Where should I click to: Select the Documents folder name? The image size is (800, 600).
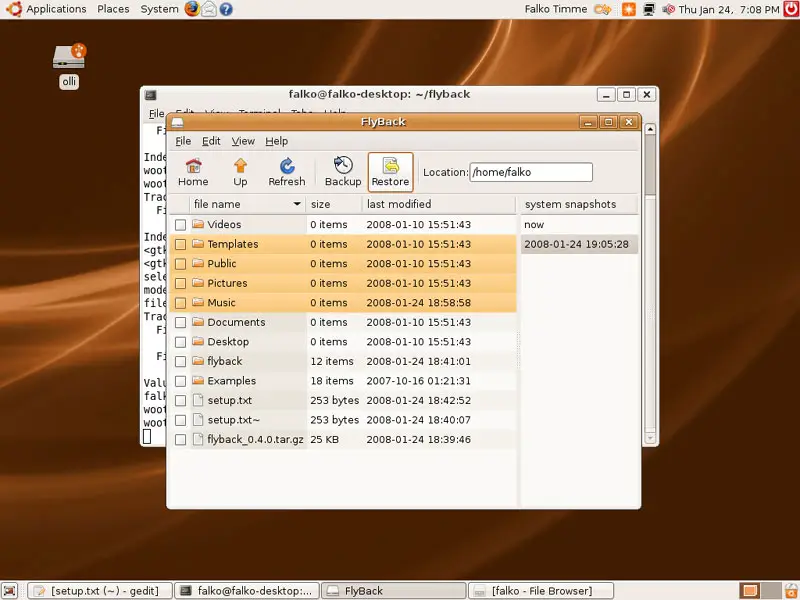tap(236, 322)
